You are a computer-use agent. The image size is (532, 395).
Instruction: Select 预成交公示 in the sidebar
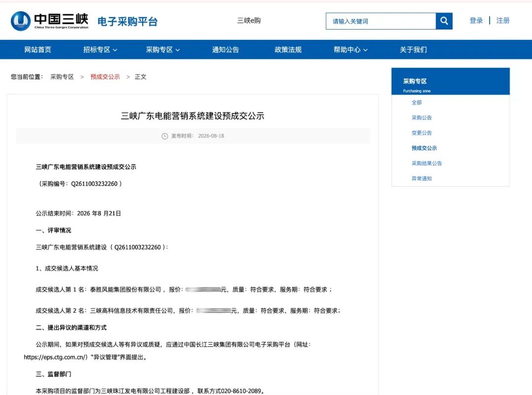pos(424,148)
